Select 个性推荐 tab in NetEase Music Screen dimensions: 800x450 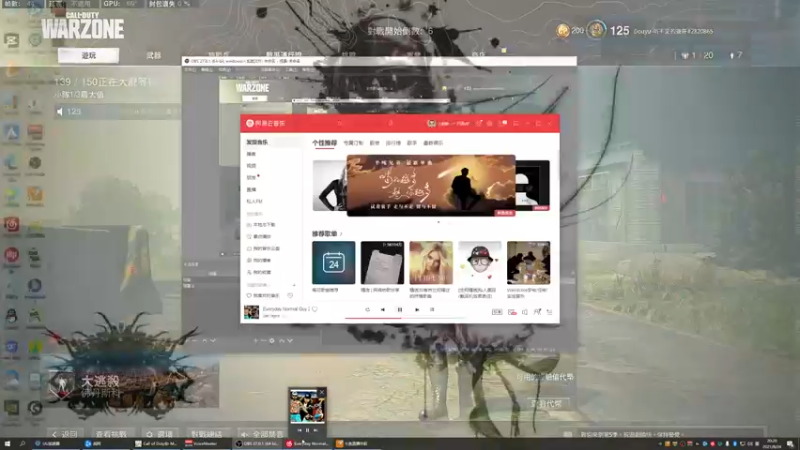(x=324, y=143)
